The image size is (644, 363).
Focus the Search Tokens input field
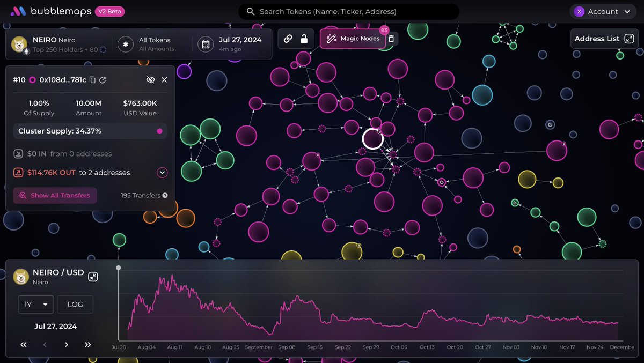point(349,11)
